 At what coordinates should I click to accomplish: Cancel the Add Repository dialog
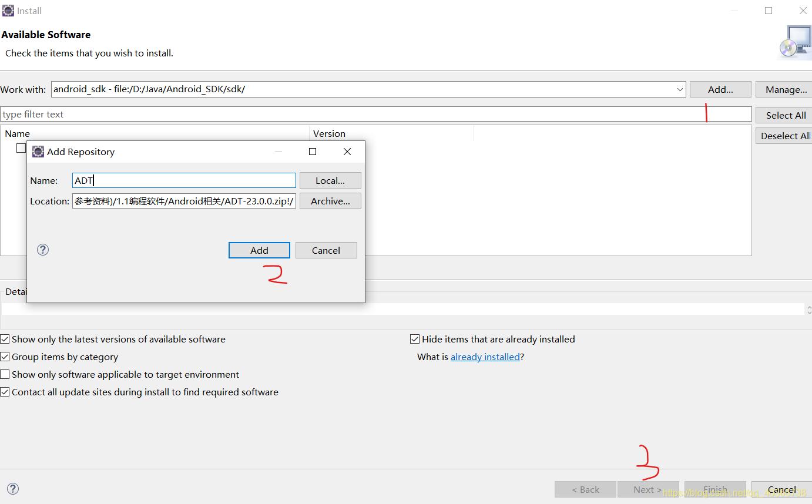click(326, 250)
